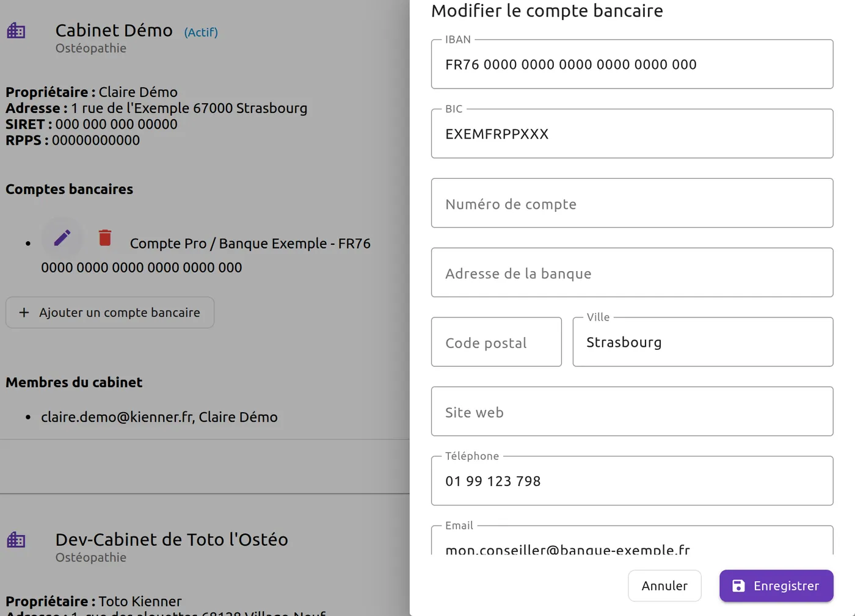
Task: Edit the Ville field showing Strasbourg
Action: 703,342
